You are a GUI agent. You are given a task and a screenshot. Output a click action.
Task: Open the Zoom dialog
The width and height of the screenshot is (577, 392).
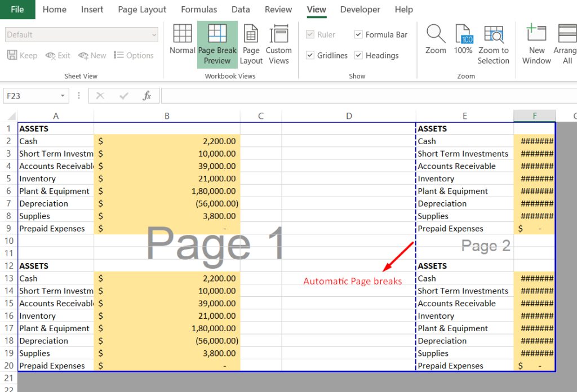436,39
